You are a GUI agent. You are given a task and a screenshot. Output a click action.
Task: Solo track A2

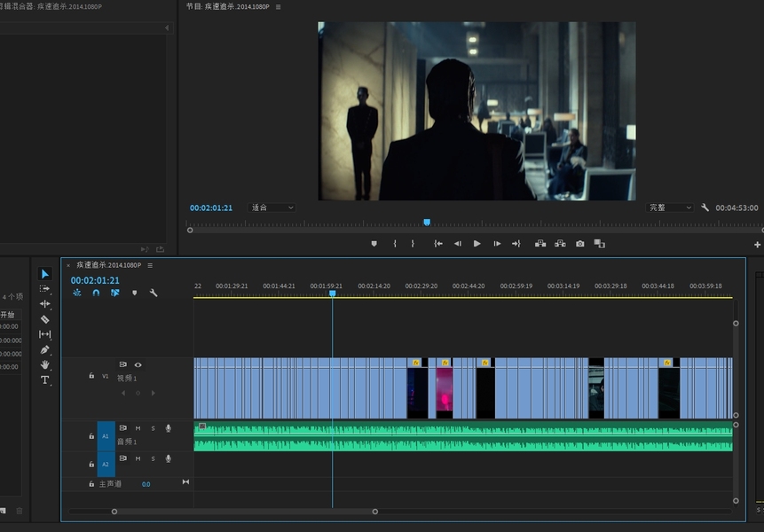point(153,458)
